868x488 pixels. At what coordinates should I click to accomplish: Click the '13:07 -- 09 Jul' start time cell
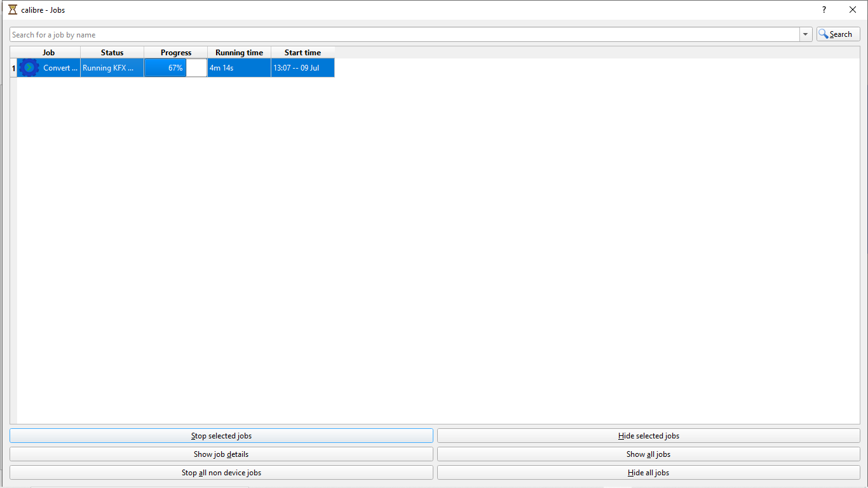[303, 68]
